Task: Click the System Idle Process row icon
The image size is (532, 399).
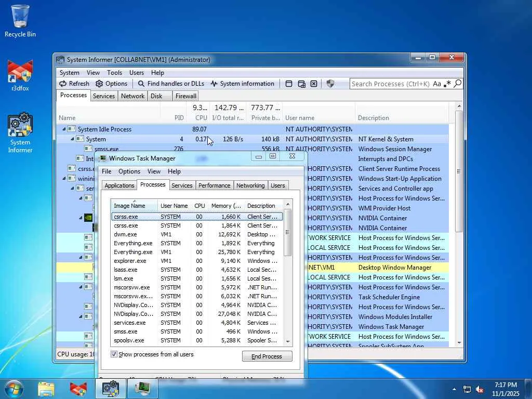Action: (x=71, y=129)
